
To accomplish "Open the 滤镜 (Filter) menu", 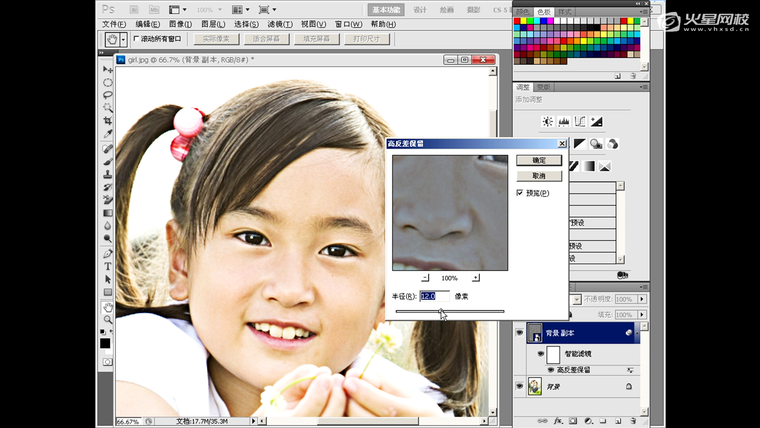I will [279, 24].
